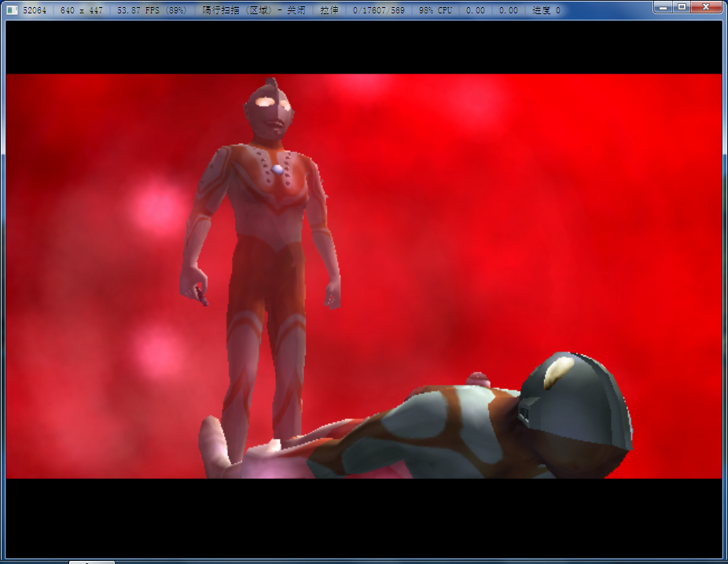Click the '52064' frame counter text
This screenshot has width=728, height=564.
35,10
